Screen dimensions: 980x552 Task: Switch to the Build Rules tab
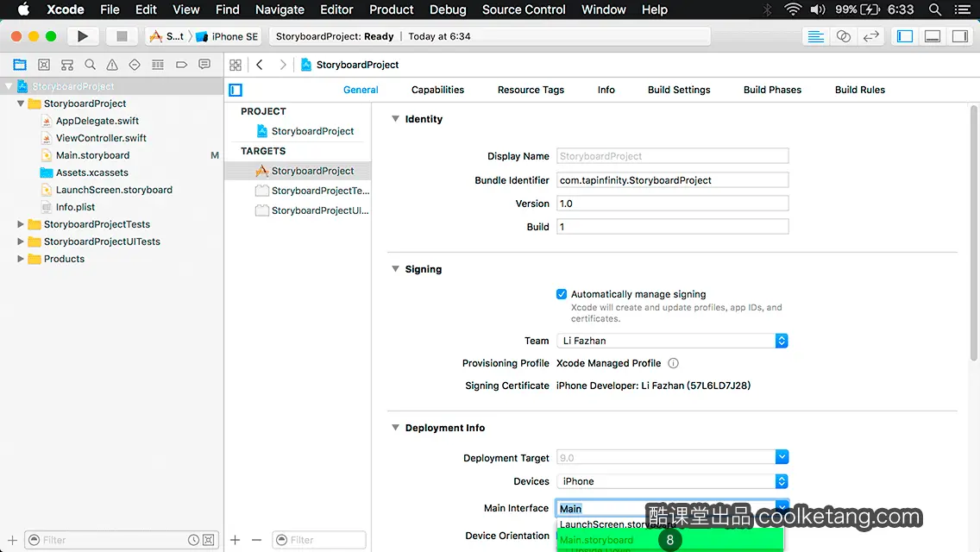[859, 90]
